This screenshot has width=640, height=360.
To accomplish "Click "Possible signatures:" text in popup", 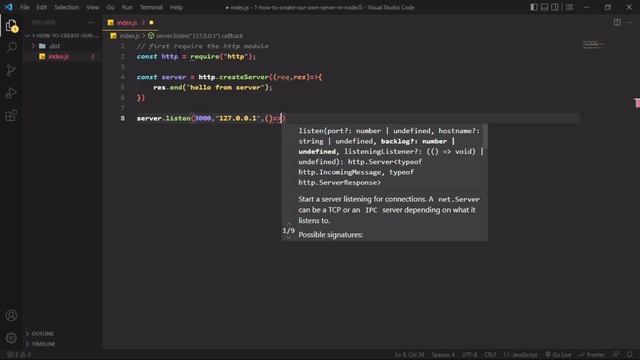I will pos(331,235).
